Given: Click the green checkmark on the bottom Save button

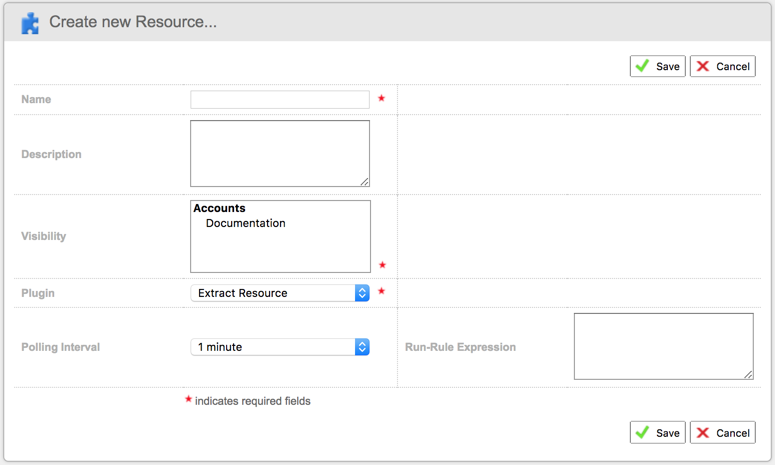Looking at the screenshot, I should click(x=643, y=432).
